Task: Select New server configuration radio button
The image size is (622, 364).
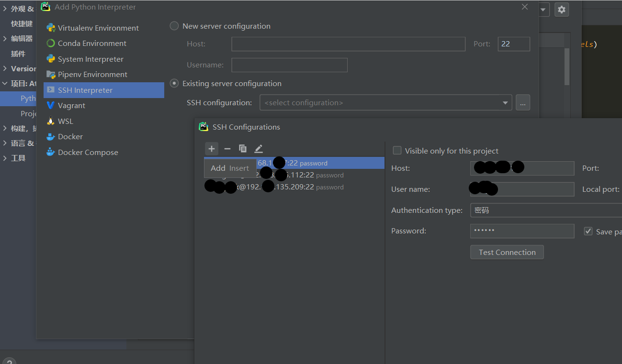Action: 174,26
